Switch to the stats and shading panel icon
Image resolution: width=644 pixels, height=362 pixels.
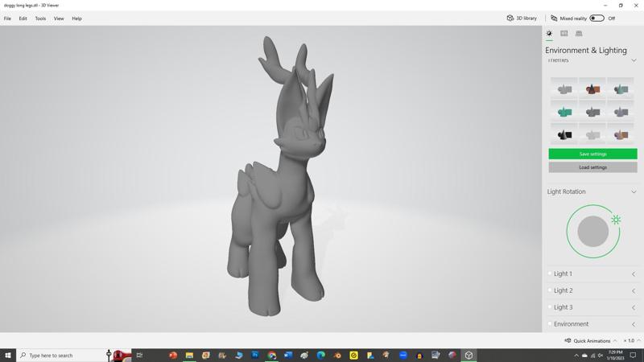tap(564, 34)
